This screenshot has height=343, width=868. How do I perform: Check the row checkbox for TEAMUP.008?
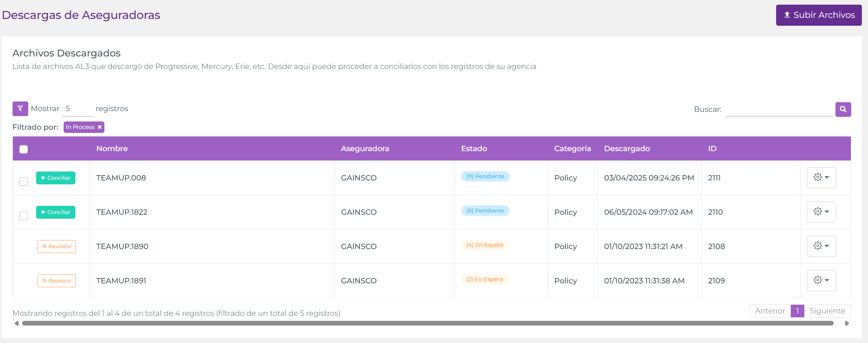tap(24, 182)
